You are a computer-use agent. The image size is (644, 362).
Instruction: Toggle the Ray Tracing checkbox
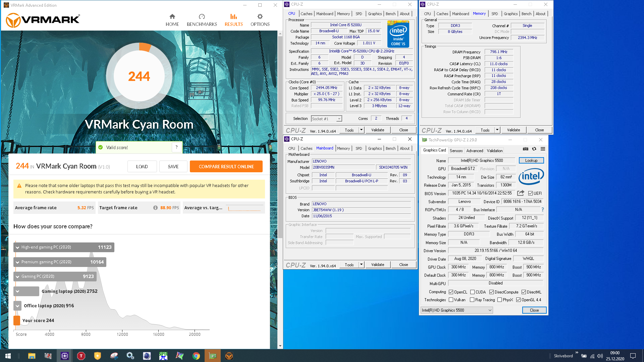click(472, 300)
